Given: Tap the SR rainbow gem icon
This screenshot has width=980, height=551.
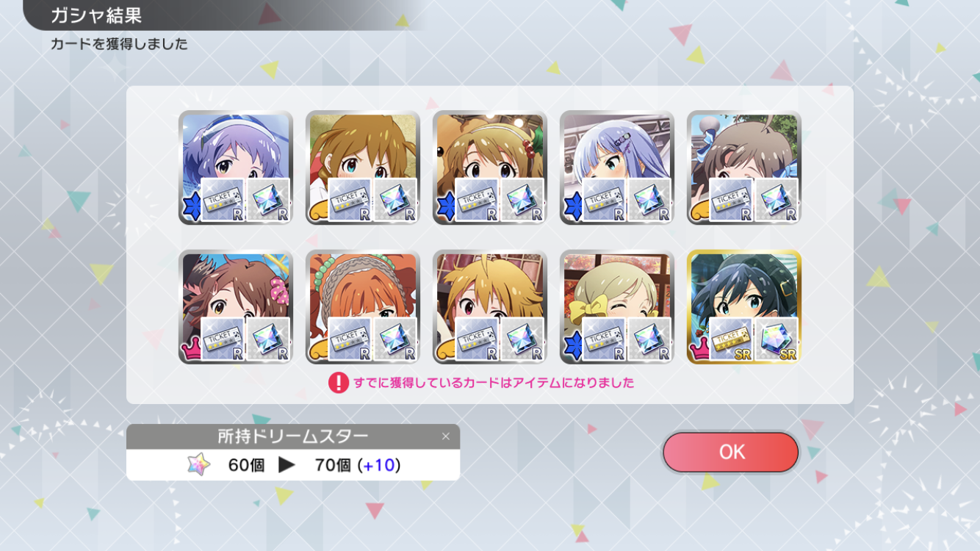Looking at the screenshot, I should pyautogui.click(x=777, y=339).
